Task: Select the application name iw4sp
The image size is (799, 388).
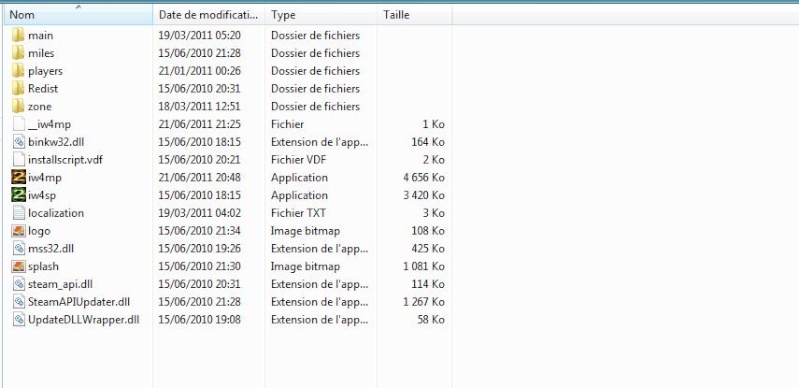Action: [x=42, y=195]
